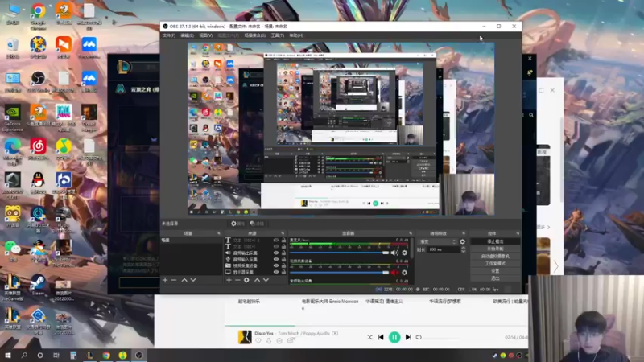Remove scene with minus icon in Scenes panel
Screen dimensions: 644x362
point(174,280)
